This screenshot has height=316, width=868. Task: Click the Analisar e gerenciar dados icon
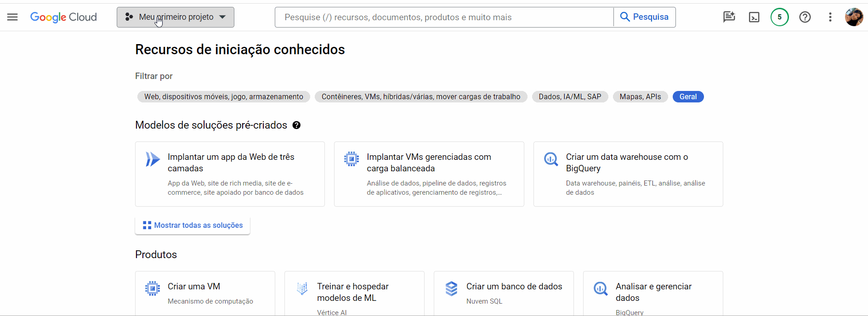[601, 288]
